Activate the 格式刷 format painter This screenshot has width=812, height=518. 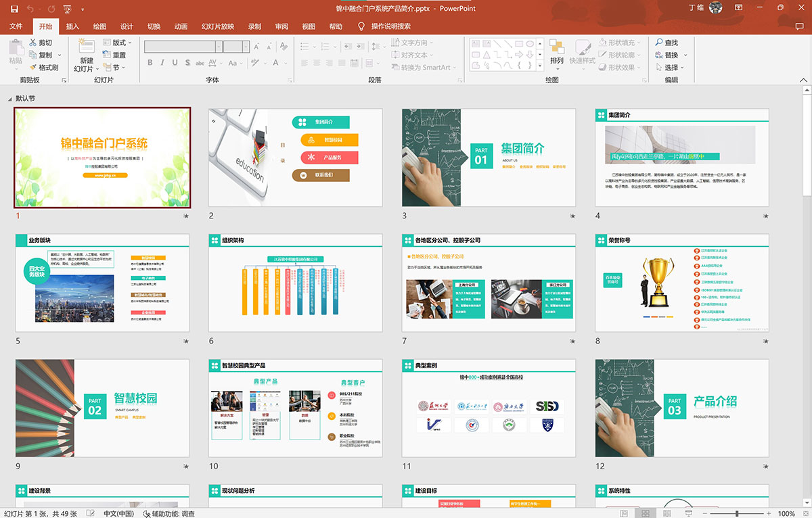44,68
